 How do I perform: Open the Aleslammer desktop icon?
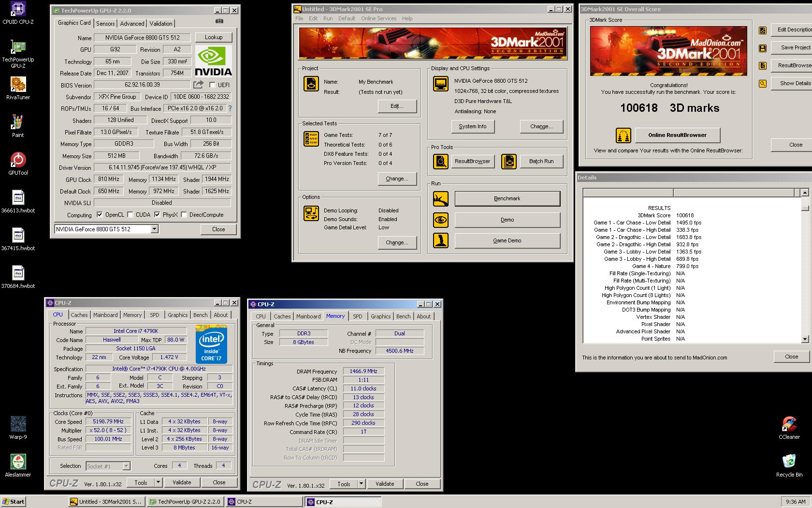pyautogui.click(x=18, y=462)
